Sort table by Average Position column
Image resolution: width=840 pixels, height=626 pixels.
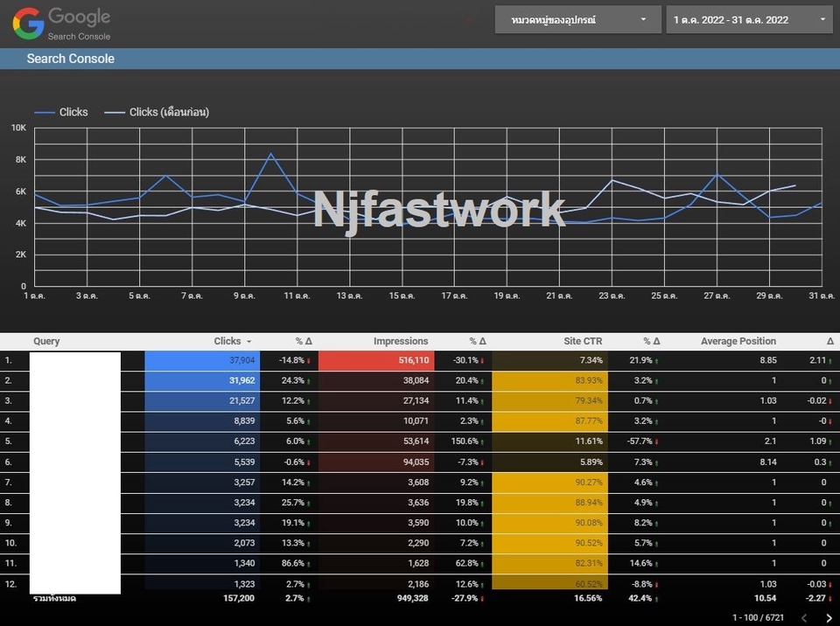point(738,341)
